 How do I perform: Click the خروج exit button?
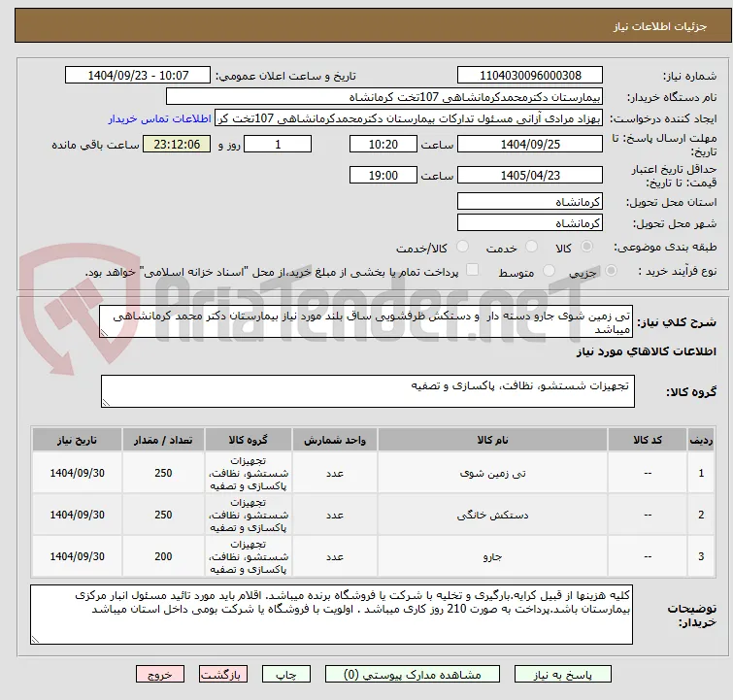tap(160, 675)
